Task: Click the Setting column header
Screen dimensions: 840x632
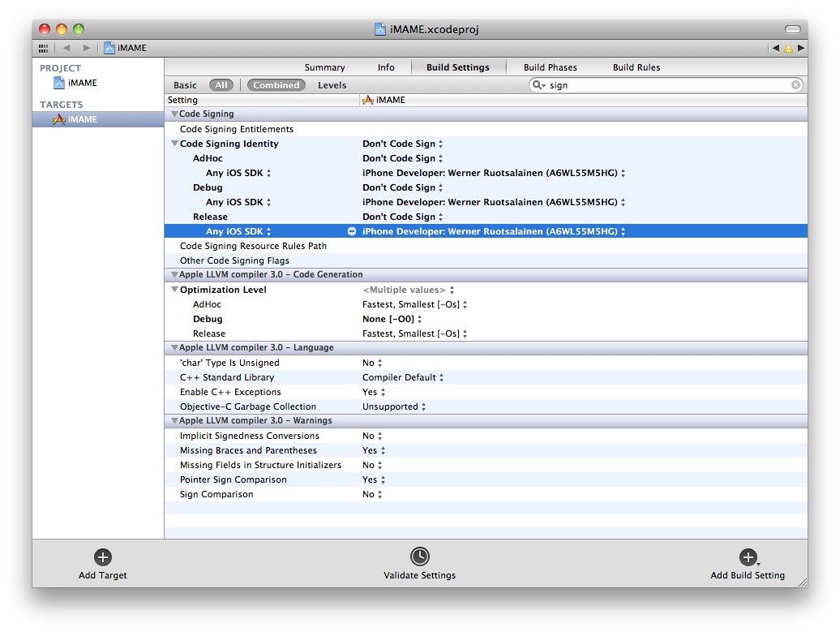Action: pyautogui.click(x=262, y=101)
